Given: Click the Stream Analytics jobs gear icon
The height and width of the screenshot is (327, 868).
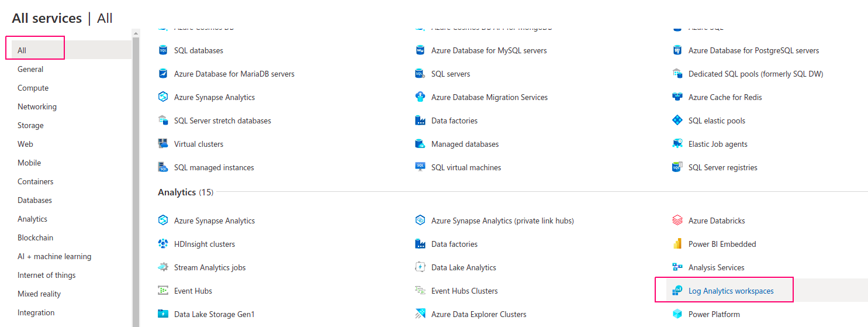Looking at the screenshot, I should (x=163, y=267).
